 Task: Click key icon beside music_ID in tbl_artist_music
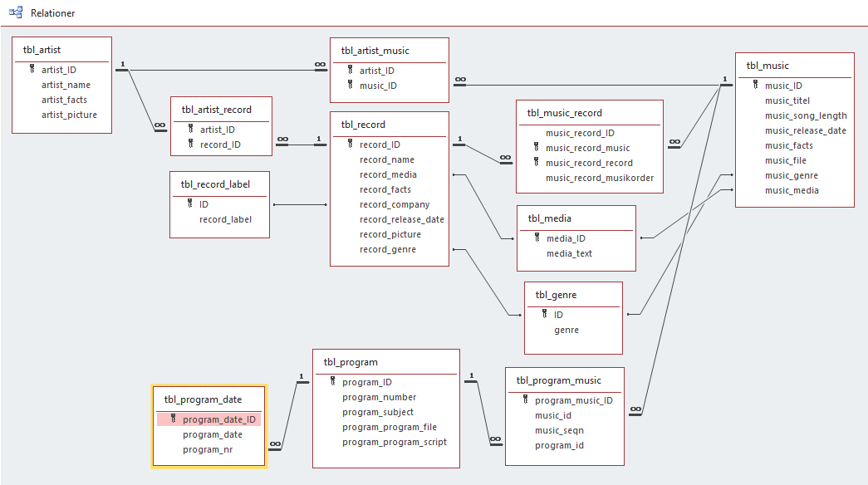(x=351, y=85)
